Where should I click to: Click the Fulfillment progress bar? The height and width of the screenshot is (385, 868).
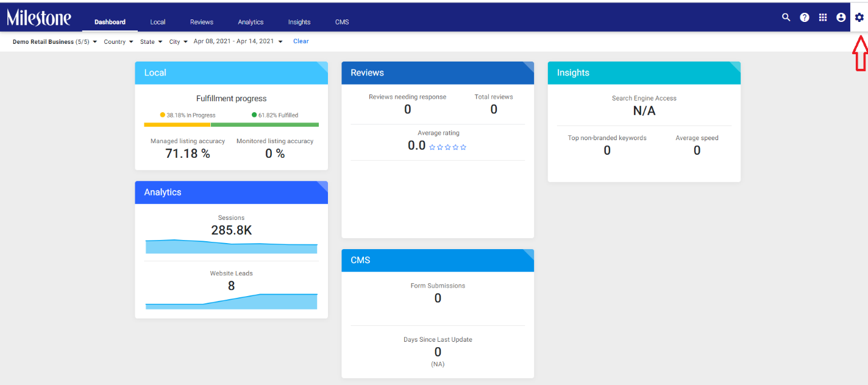(231, 124)
